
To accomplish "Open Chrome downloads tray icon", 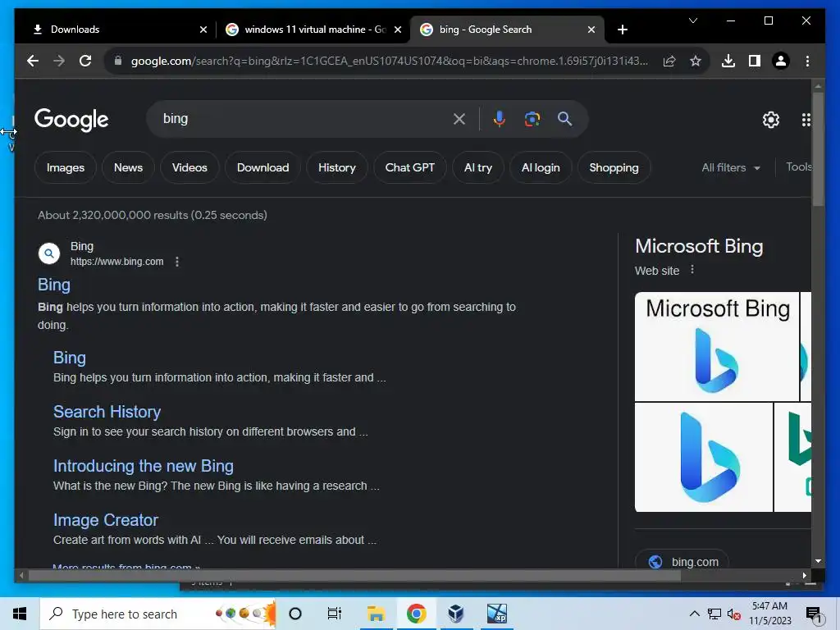I will [728, 61].
